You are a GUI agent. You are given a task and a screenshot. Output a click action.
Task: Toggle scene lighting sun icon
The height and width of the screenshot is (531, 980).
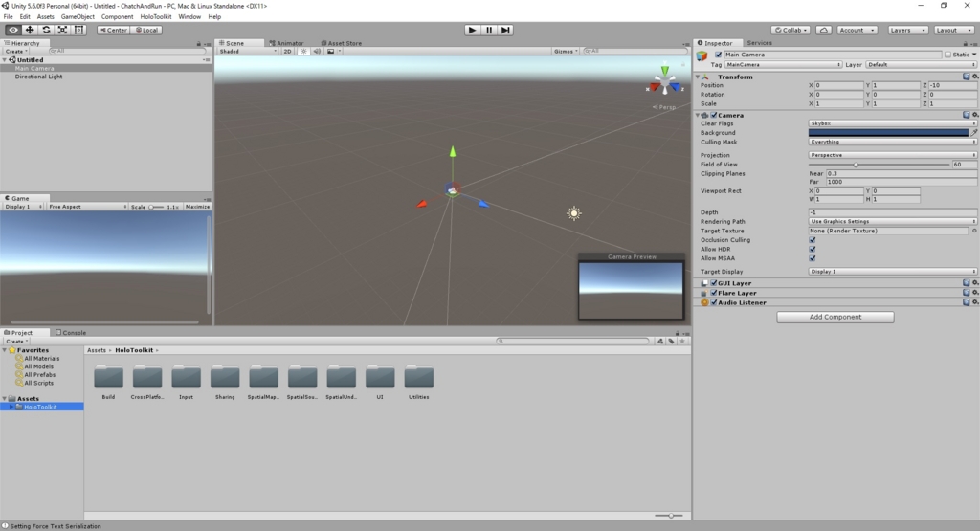tap(303, 52)
